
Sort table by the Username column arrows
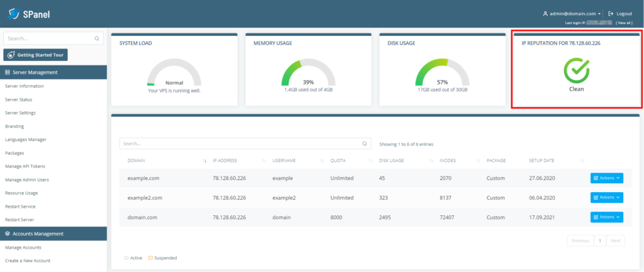pos(323,161)
